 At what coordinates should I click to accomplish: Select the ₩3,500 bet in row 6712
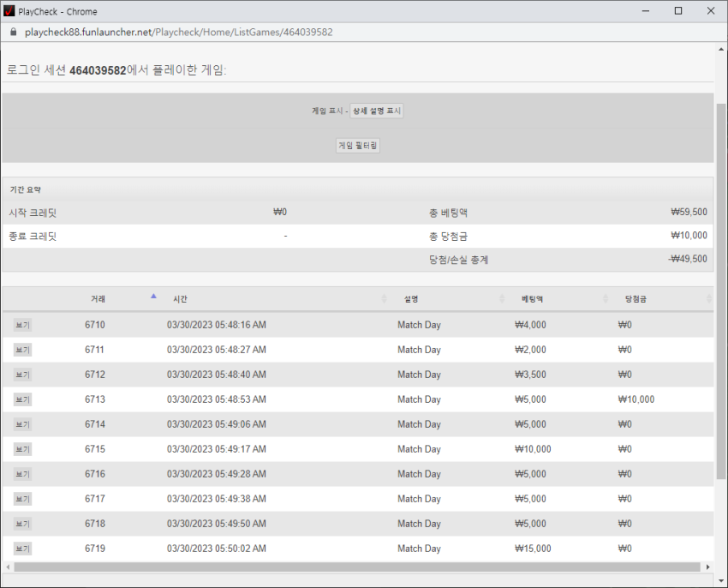tap(530, 375)
